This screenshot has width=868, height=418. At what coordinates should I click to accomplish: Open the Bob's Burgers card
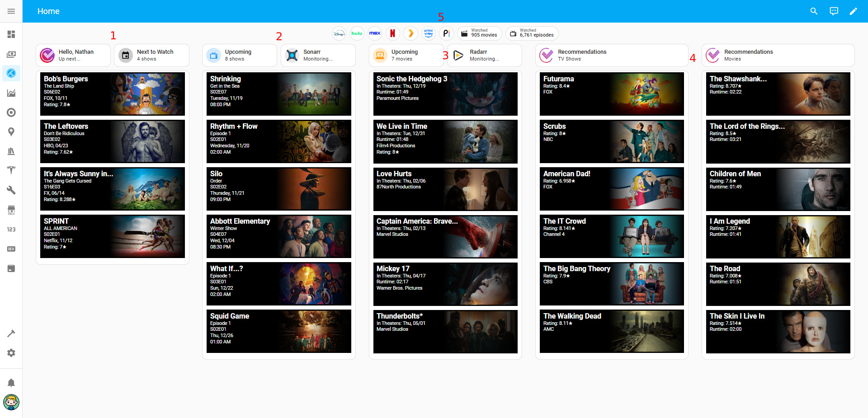113,94
